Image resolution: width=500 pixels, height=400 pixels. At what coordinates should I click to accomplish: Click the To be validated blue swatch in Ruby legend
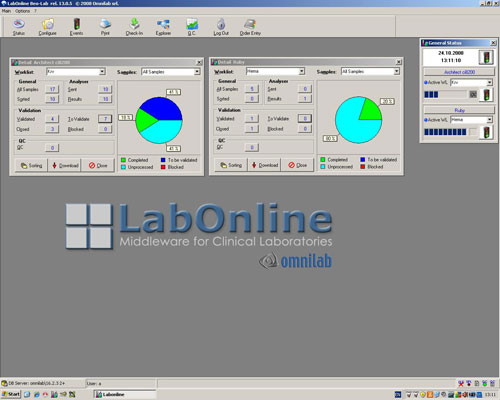point(363,160)
